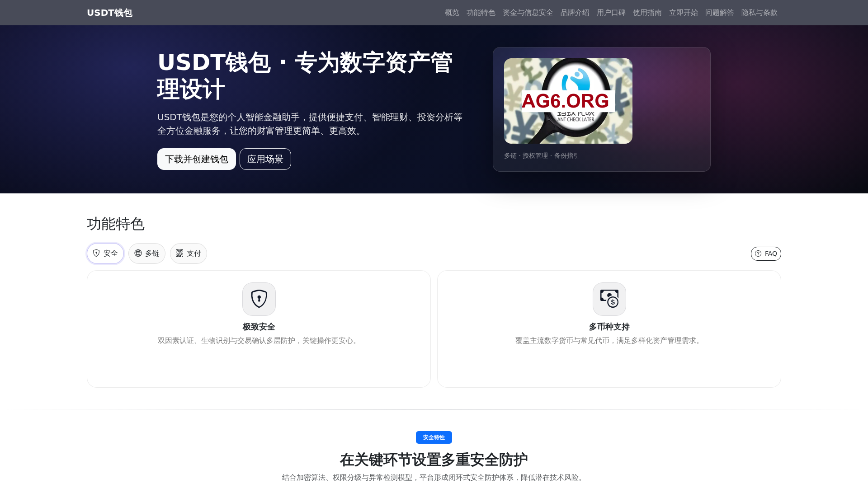Click the shield icon in 安全 tab

pos(96,253)
